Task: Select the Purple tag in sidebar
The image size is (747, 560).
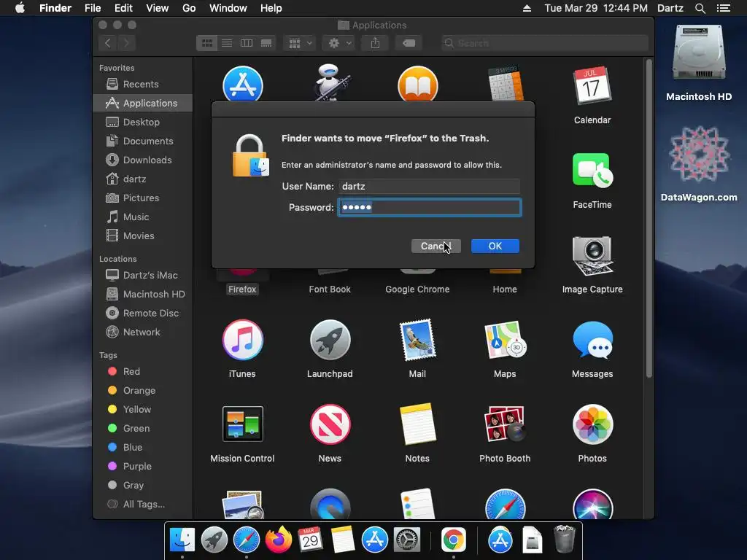Action: pos(143,466)
